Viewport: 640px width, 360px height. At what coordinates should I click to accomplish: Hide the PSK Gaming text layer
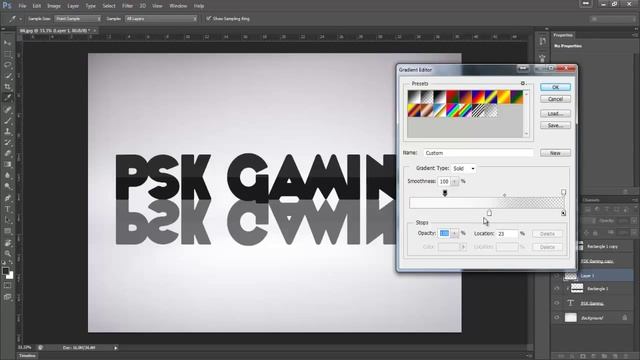[557, 303]
